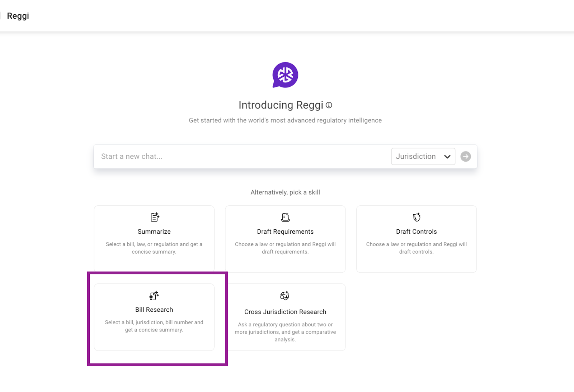Click the Draft Controls shield icon
574x392 pixels.
[417, 217]
